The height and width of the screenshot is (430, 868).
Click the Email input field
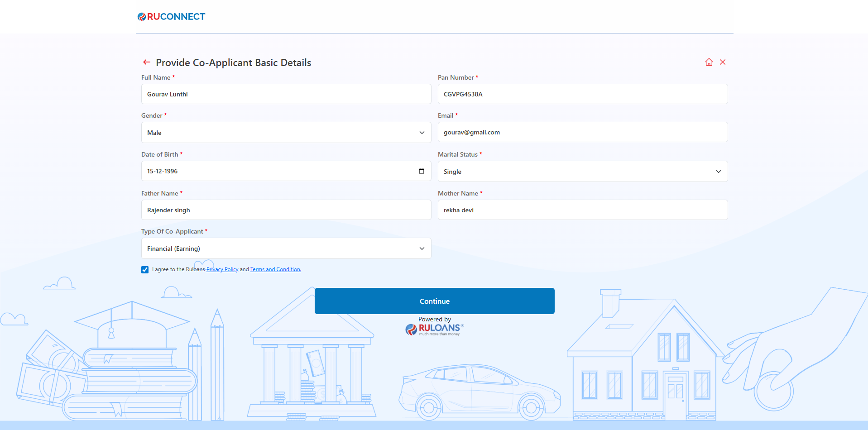tap(582, 132)
